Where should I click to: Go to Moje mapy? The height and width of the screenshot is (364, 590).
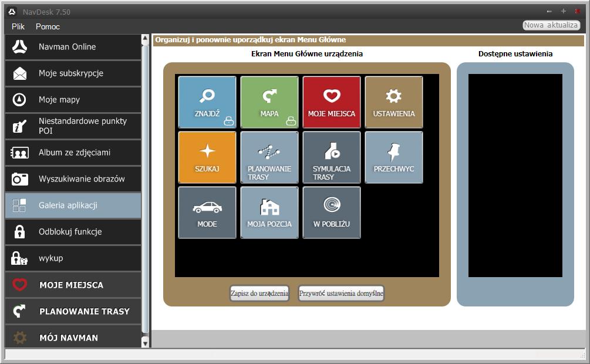click(x=73, y=100)
